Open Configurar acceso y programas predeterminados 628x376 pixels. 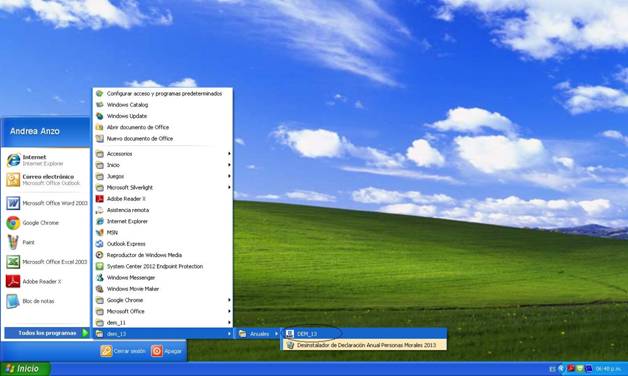(163, 93)
